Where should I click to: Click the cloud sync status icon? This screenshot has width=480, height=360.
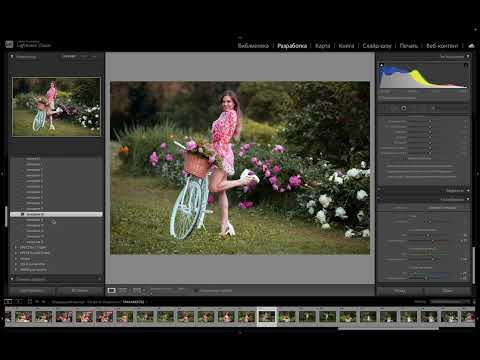point(471,46)
